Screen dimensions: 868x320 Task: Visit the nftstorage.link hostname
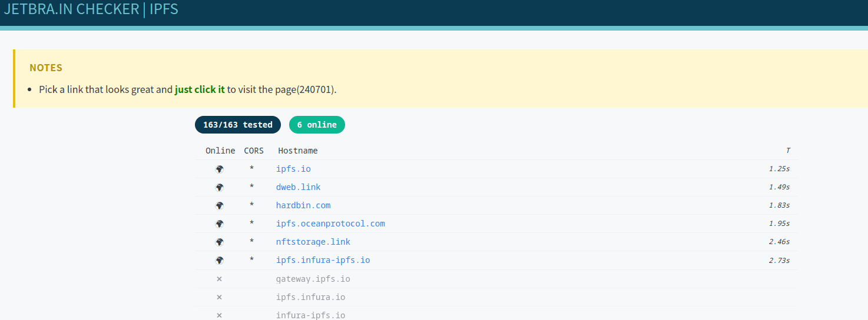[313, 242]
